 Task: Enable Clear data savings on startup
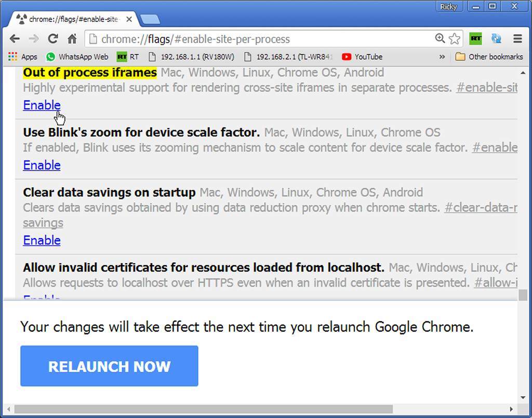click(x=42, y=240)
